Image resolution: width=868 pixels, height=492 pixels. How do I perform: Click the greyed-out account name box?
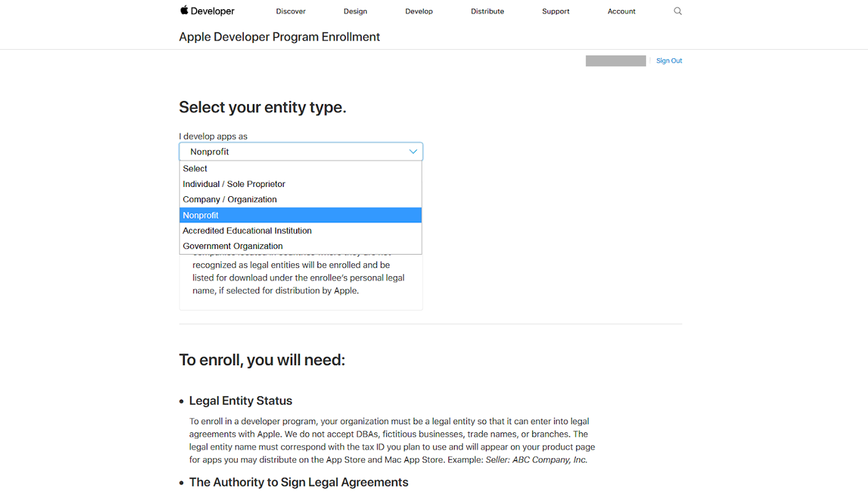pos(616,61)
